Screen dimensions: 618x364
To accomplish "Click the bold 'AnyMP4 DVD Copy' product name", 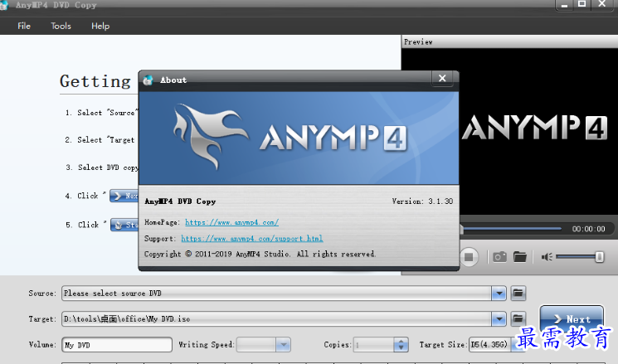I will [180, 201].
